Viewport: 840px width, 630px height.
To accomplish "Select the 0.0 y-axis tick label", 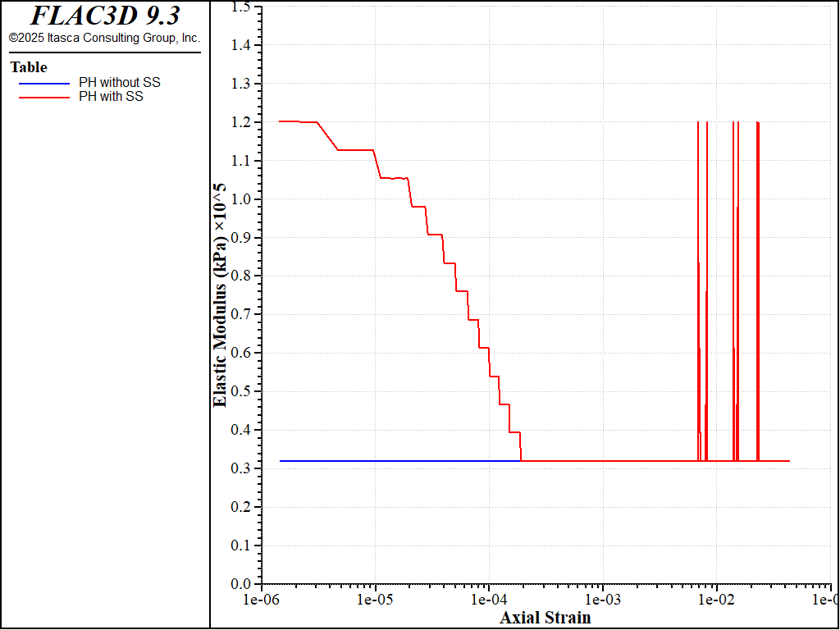I will pos(240,584).
